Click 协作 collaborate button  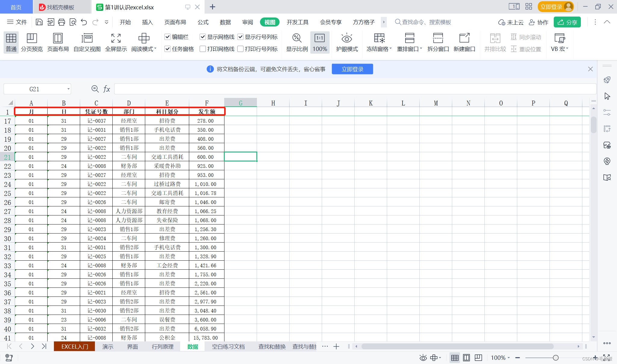(x=539, y=22)
